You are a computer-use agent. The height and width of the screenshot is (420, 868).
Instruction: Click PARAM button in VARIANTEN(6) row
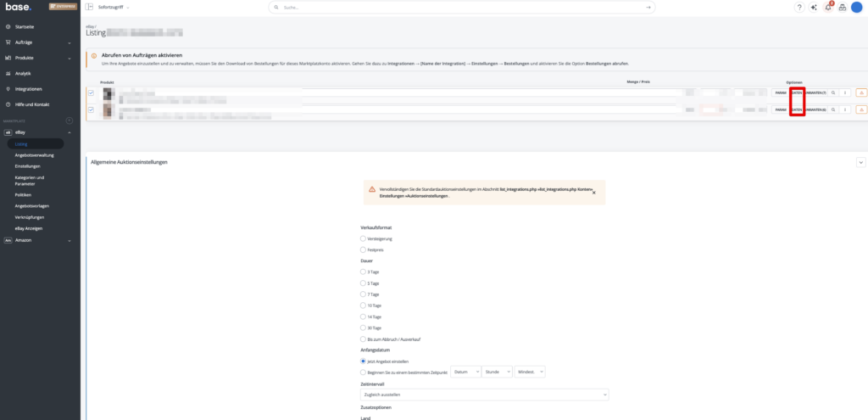pos(781,109)
